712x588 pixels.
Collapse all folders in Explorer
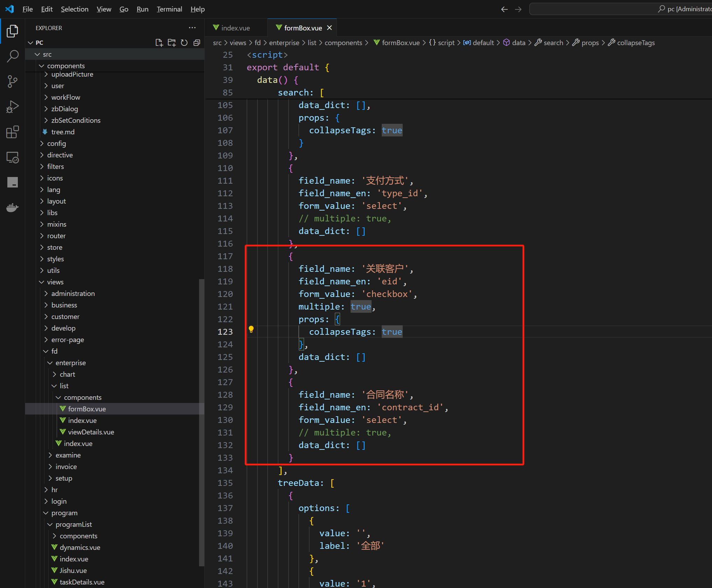(197, 43)
